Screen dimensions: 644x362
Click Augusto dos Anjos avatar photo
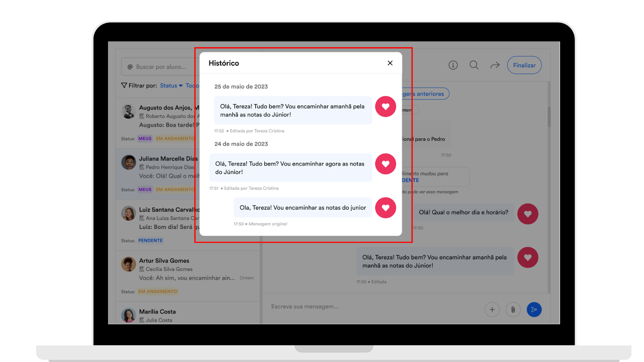128,111
